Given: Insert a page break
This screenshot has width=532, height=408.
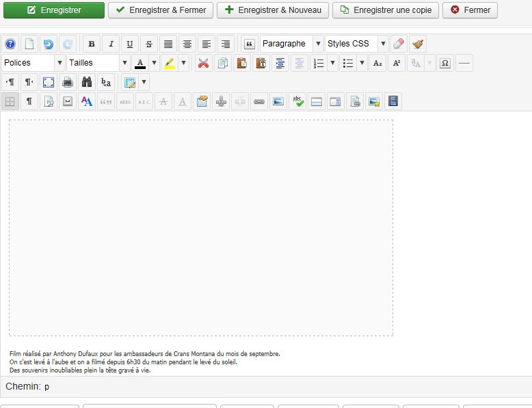Looking at the screenshot, I should [x=316, y=101].
